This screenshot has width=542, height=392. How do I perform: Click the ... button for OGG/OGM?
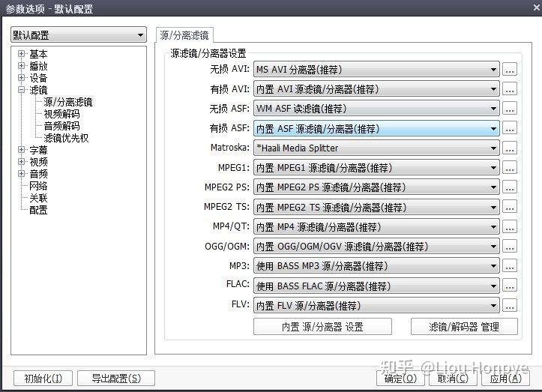pyautogui.click(x=510, y=247)
